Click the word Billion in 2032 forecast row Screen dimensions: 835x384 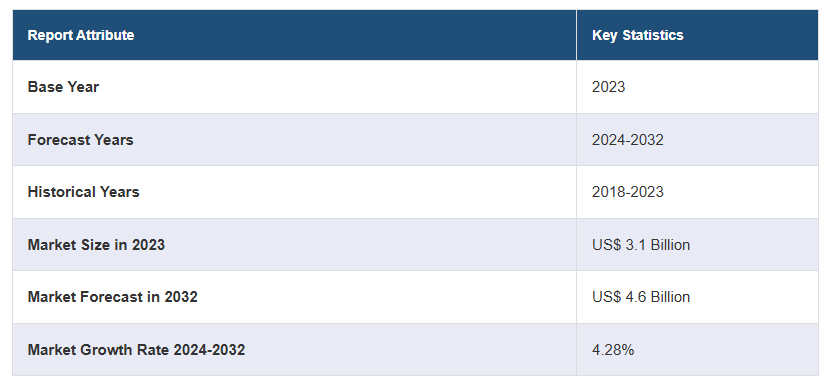669,297
